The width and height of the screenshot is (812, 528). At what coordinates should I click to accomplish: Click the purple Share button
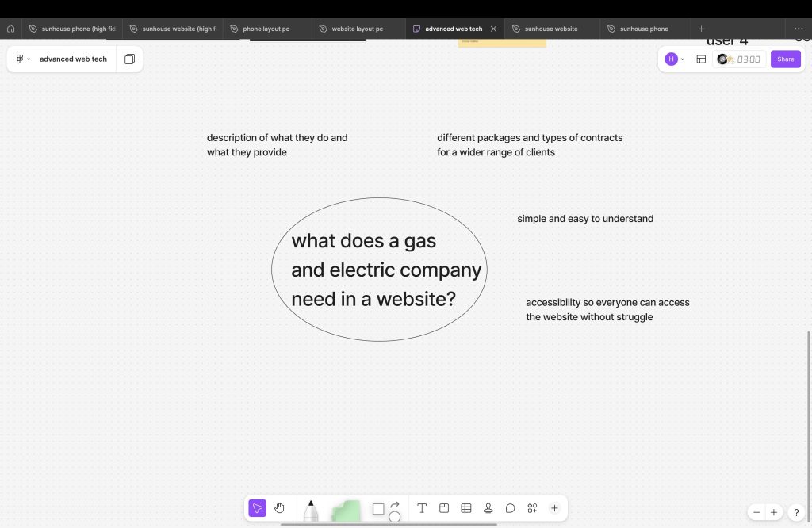785,59
